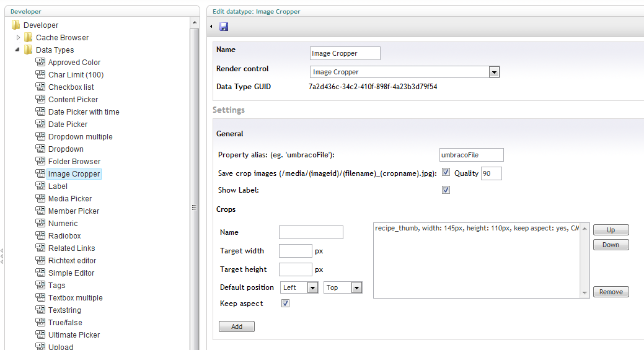Click the Related Links datatype icon
This screenshot has height=350, width=644.
pyautogui.click(x=40, y=248)
